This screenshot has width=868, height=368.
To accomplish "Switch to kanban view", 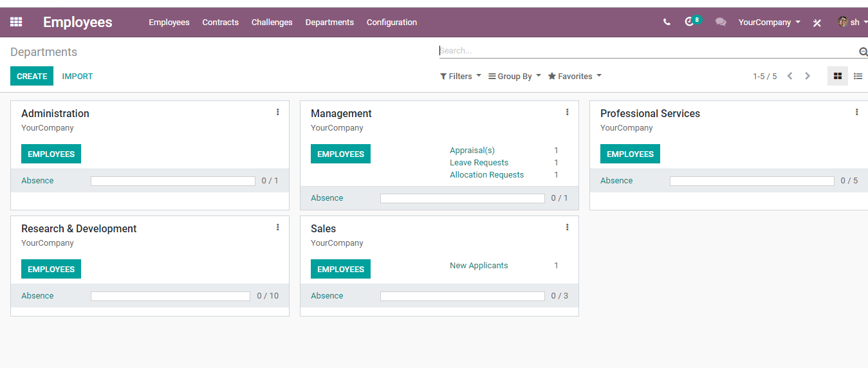I will tap(838, 76).
